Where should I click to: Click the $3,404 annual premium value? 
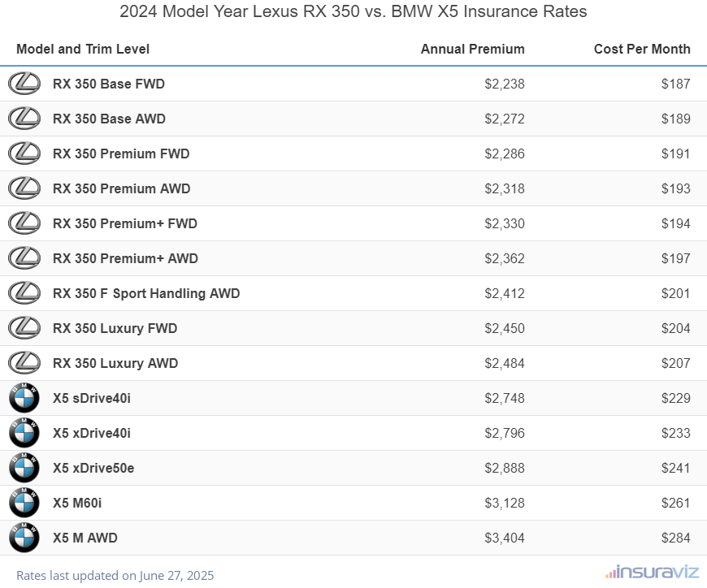[505, 538]
